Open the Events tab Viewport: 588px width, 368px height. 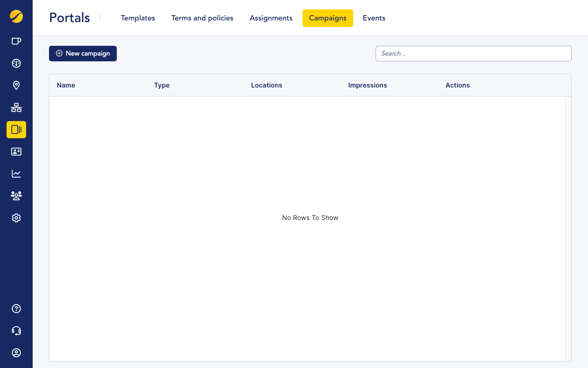[374, 18]
